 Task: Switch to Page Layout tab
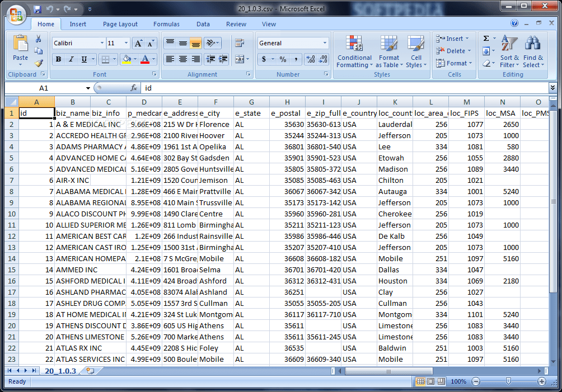tap(120, 24)
